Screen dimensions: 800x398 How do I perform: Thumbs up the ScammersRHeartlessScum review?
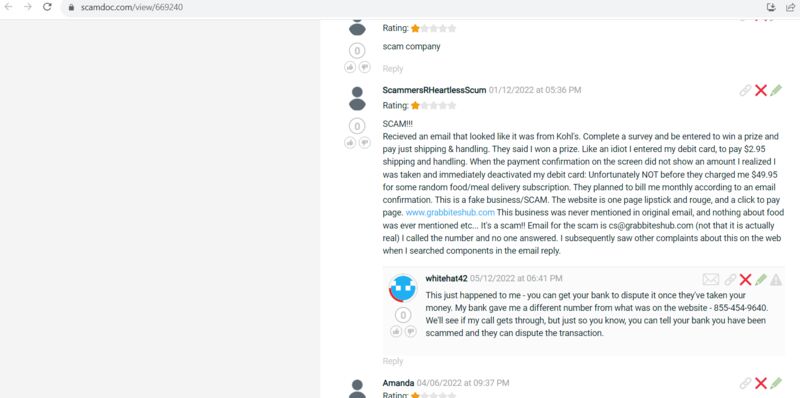[350, 143]
